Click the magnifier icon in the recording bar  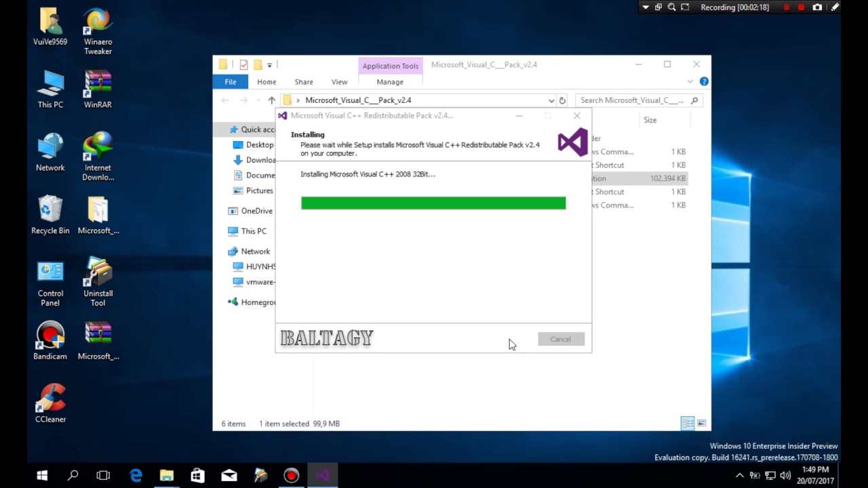tap(671, 7)
